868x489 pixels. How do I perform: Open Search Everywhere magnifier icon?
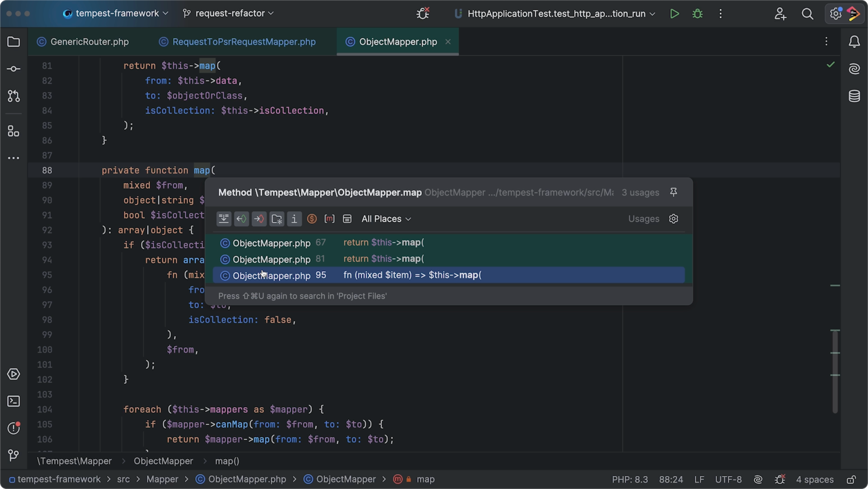808,13
